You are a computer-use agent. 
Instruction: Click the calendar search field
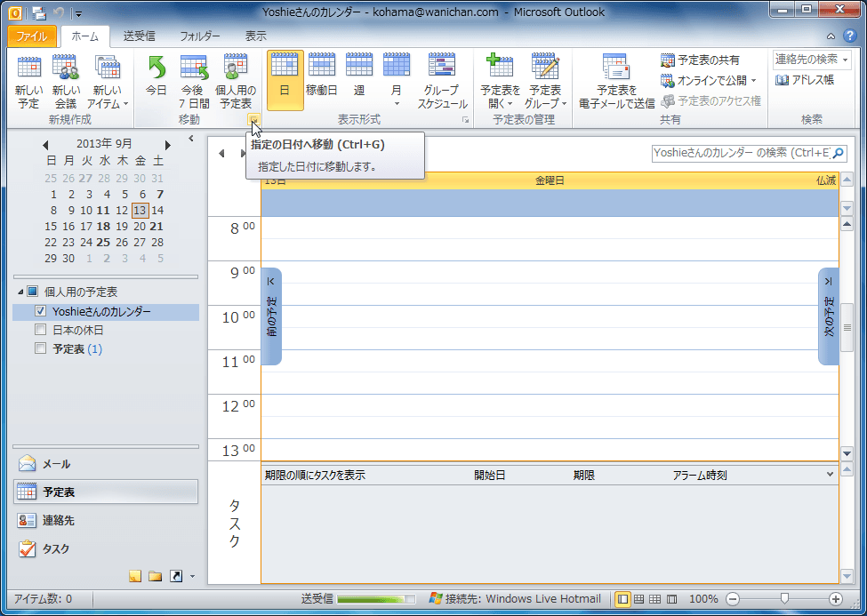click(x=741, y=153)
